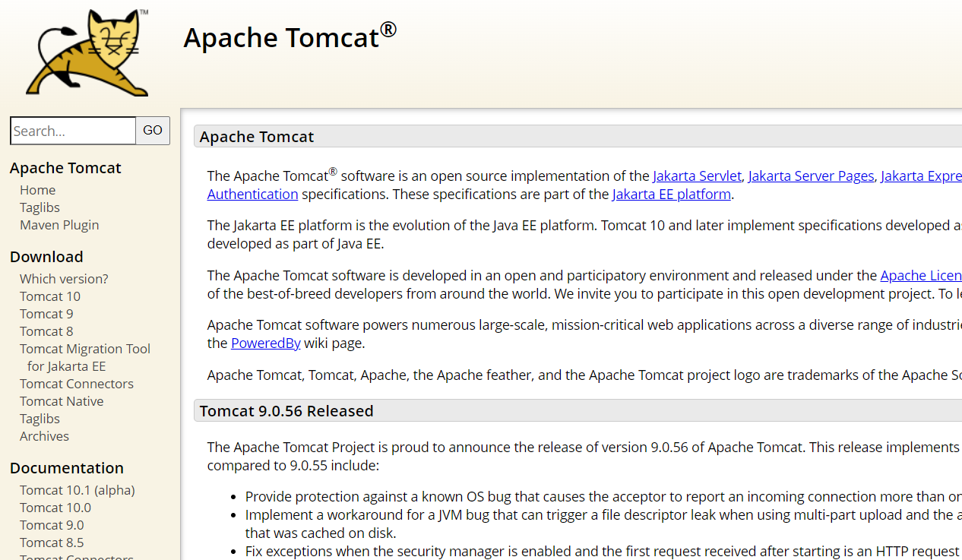
Task: Focus the Search text field
Action: tap(73, 131)
